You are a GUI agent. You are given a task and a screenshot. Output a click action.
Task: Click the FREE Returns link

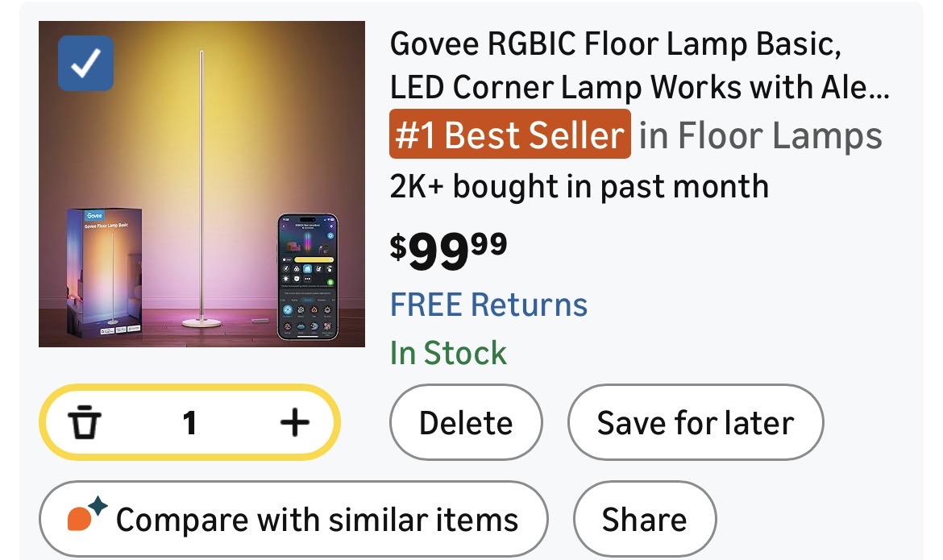coord(488,305)
